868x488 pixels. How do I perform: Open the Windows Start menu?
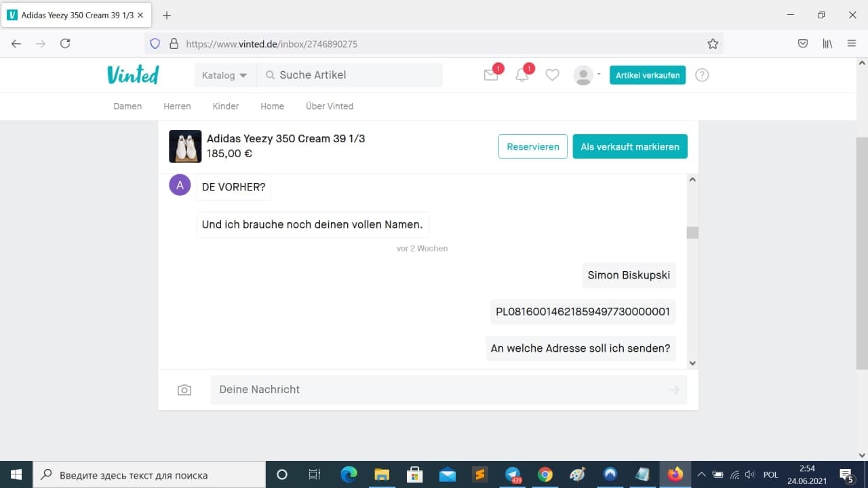click(x=16, y=474)
